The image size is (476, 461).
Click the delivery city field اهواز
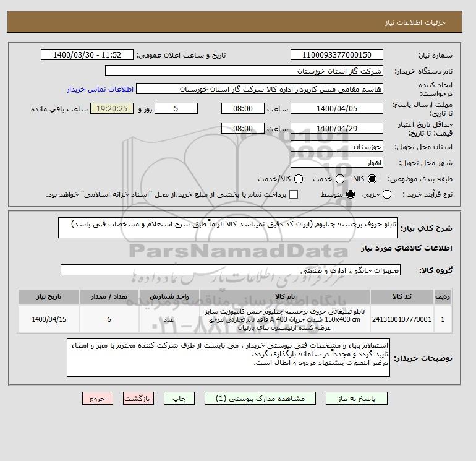337,163
